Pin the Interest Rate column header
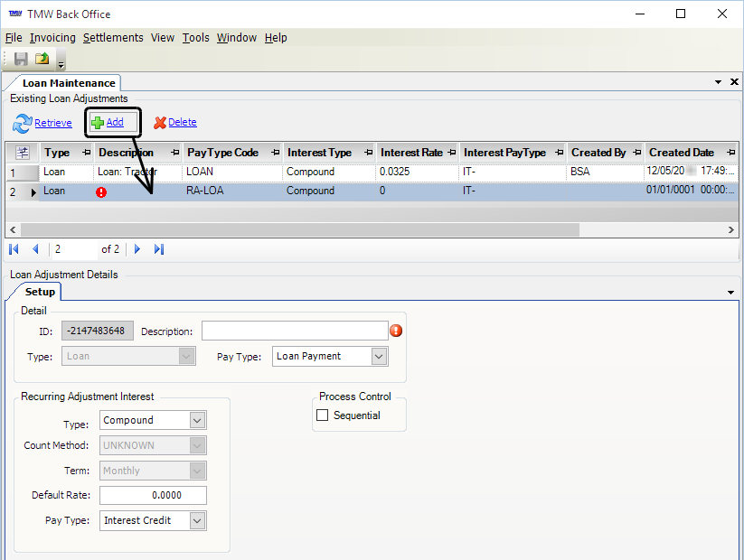The width and height of the screenshot is (744, 560). pyautogui.click(x=450, y=153)
